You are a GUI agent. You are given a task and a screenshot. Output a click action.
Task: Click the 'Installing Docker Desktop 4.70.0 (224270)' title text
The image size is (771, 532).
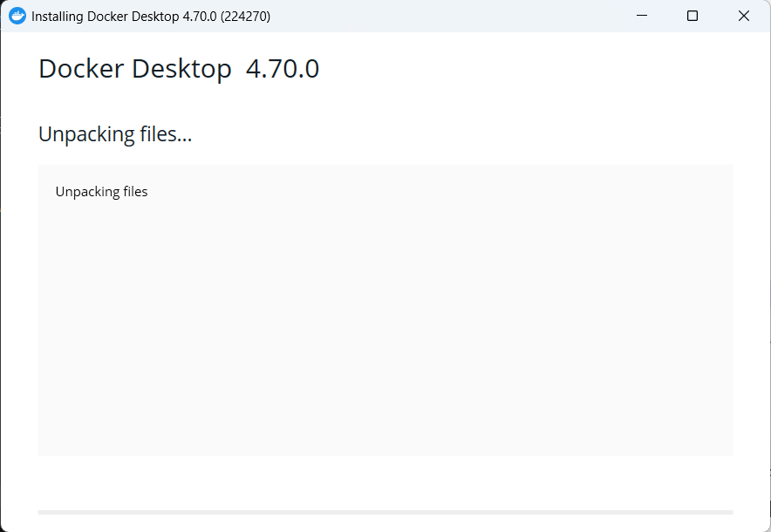(151, 17)
